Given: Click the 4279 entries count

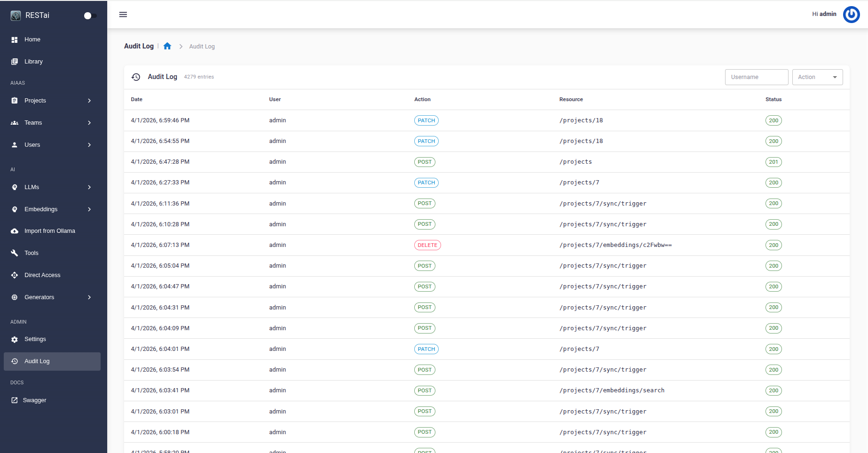Looking at the screenshot, I should coord(199,77).
